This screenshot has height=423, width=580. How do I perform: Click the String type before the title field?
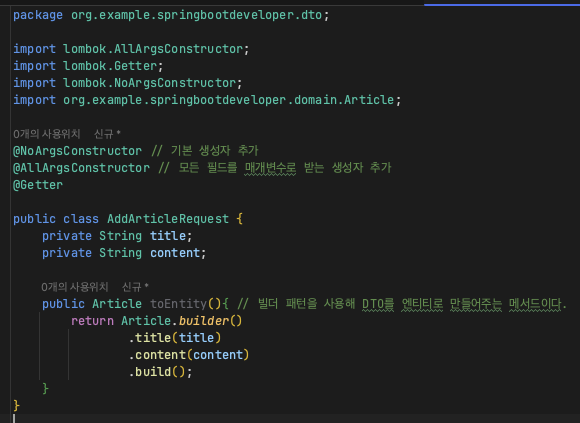tap(120, 236)
